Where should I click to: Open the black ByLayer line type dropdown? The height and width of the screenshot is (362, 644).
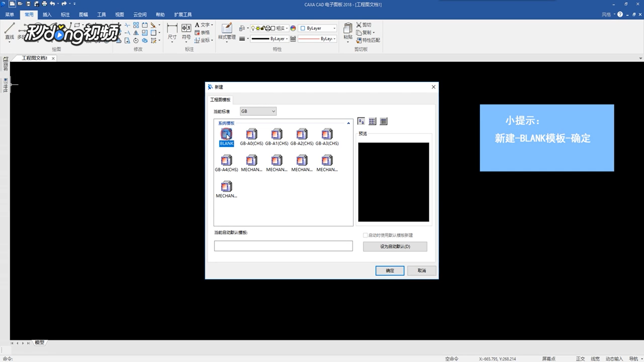270,39
